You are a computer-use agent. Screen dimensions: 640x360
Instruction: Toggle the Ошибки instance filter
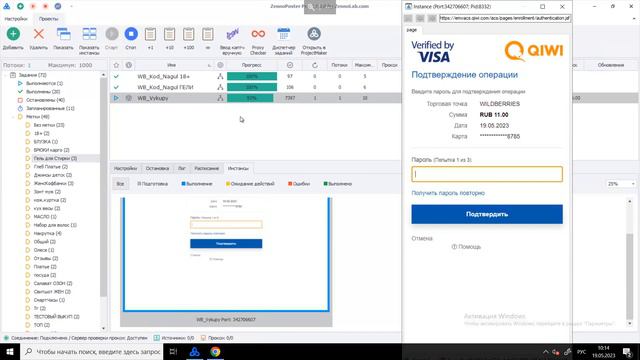(299, 184)
